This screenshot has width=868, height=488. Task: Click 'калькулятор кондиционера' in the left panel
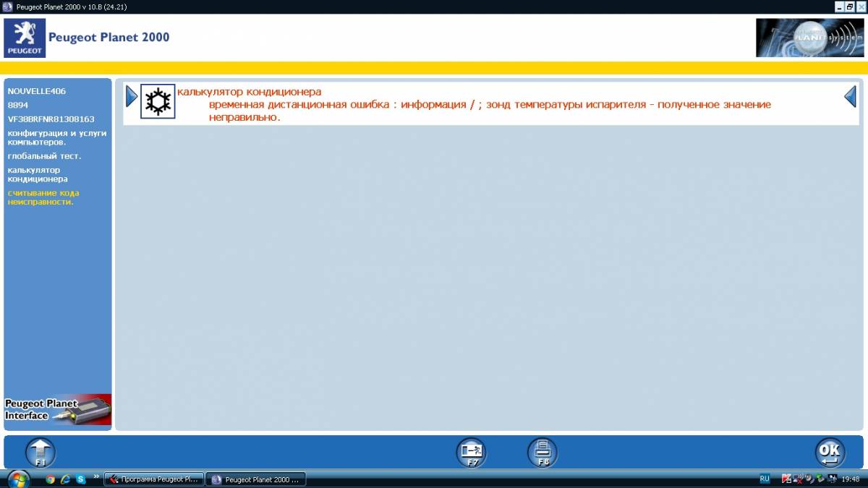coord(38,174)
